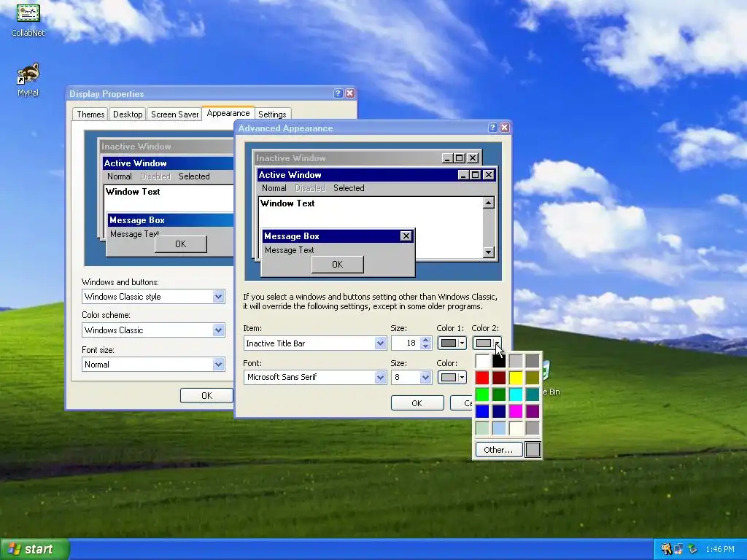Pick the dark green palette swatch
The image size is (747, 560).
click(499, 394)
